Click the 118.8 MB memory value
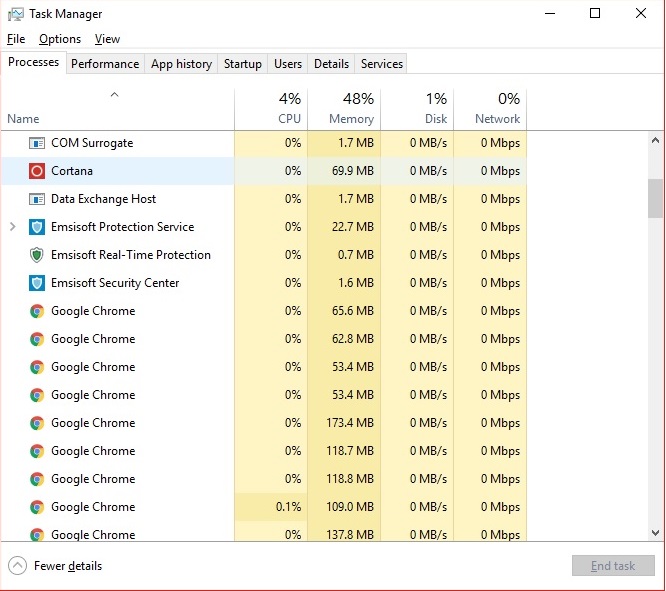The image size is (666, 591). (350, 479)
